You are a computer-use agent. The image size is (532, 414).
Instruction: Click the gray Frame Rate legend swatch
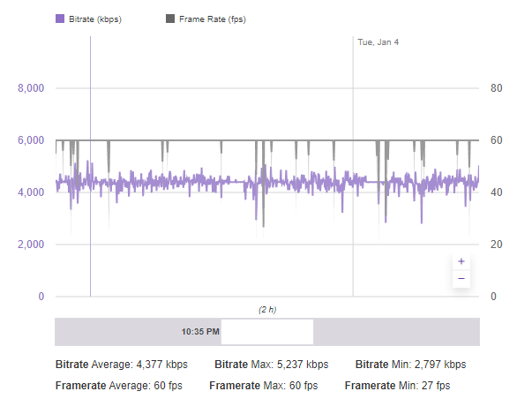coord(169,18)
